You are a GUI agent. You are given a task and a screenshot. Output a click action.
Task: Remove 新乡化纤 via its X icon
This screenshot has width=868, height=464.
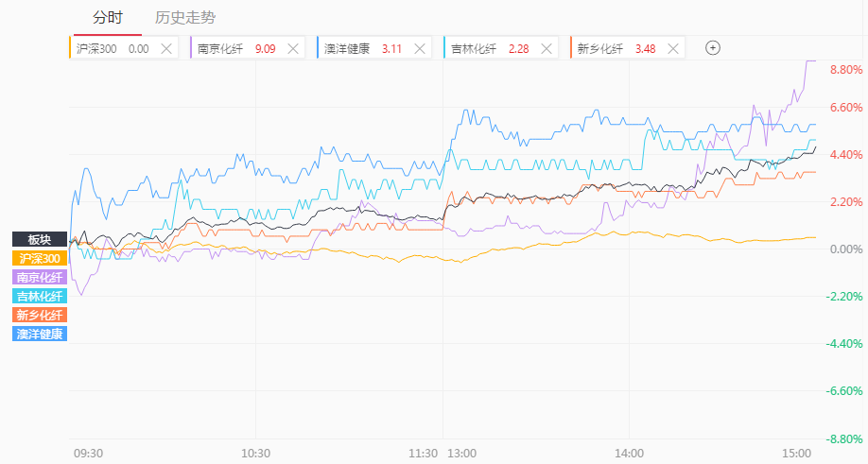click(673, 48)
